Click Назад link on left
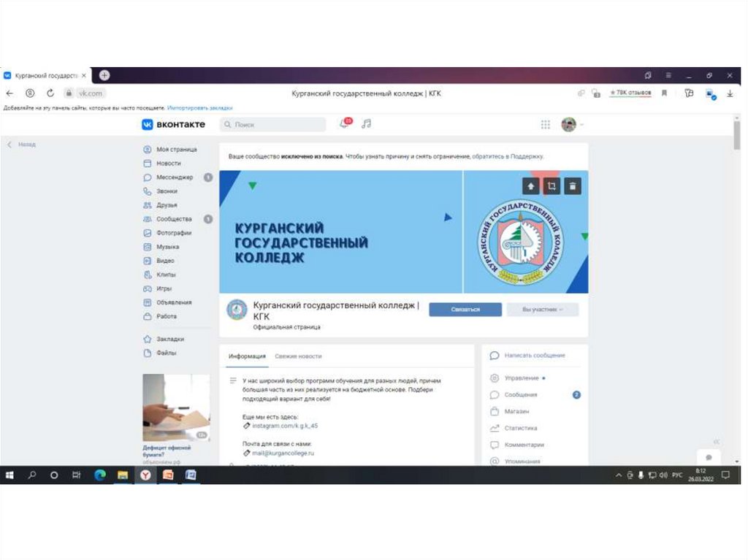This screenshot has width=748, height=560. coord(21,145)
